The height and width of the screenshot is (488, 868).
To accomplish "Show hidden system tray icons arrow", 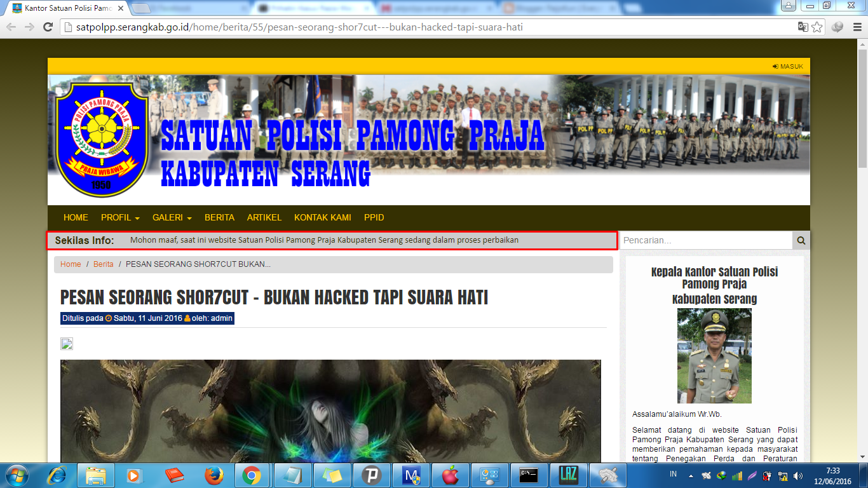I will tap(691, 476).
